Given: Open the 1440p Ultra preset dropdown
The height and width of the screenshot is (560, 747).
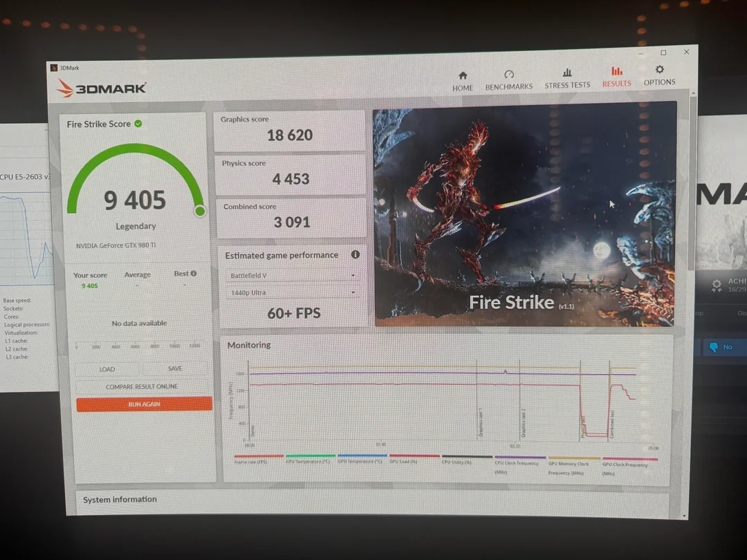Looking at the screenshot, I should pos(292,292).
